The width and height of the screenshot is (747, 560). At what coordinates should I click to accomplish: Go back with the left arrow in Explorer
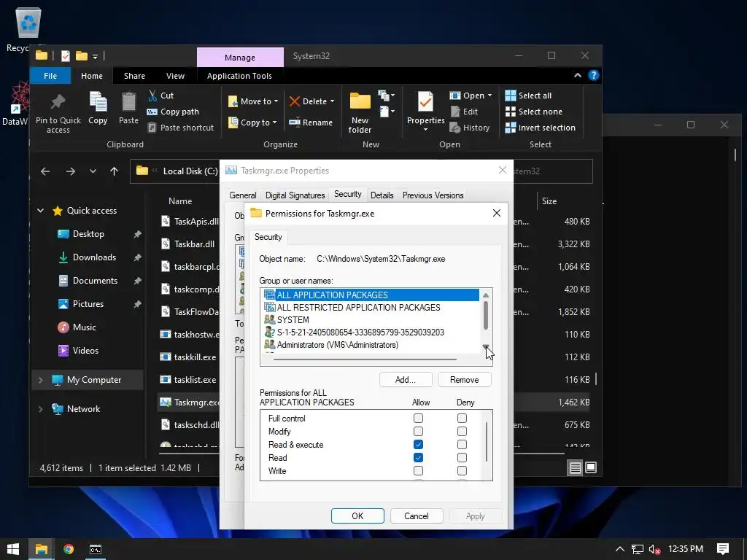click(x=45, y=171)
